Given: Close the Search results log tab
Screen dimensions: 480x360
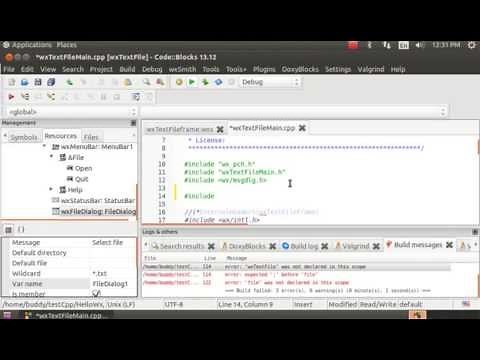Looking at the screenshot, I should pos(211,246).
